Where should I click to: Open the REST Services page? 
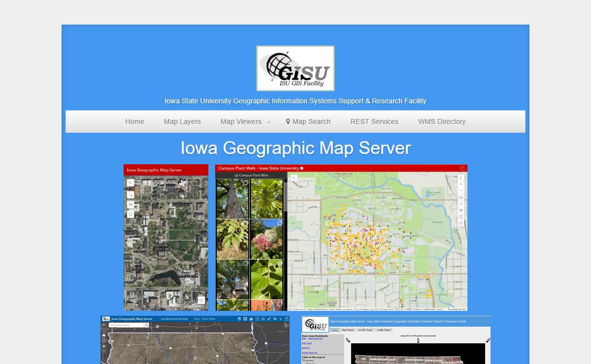pos(374,121)
